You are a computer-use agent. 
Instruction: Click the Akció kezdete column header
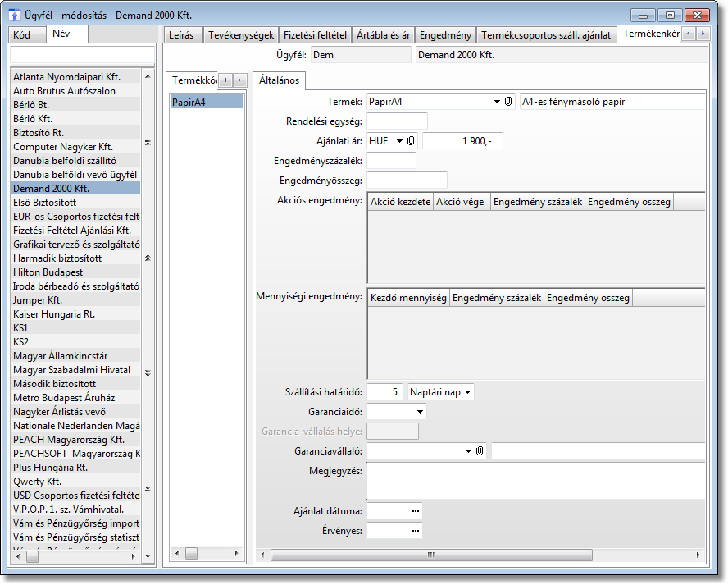point(400,202)
